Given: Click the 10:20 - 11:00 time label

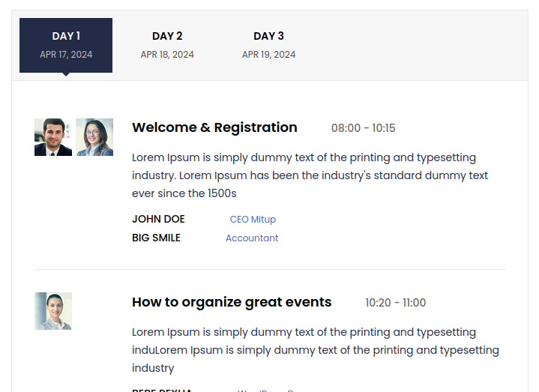Looking at the screenshot, I should tap(395, 303).
